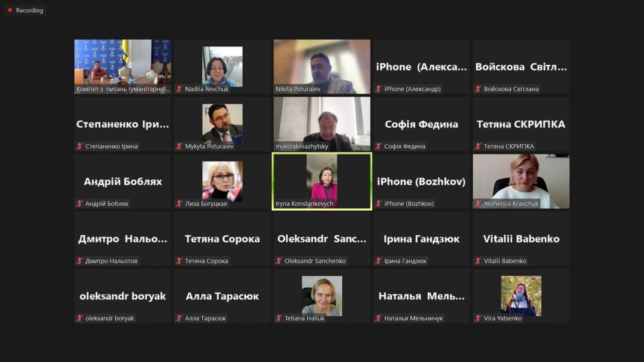Select the Комітет conference room video tile
Image resolution: width=644 pixels, height=362 pixels.
(x=123, y=63)
